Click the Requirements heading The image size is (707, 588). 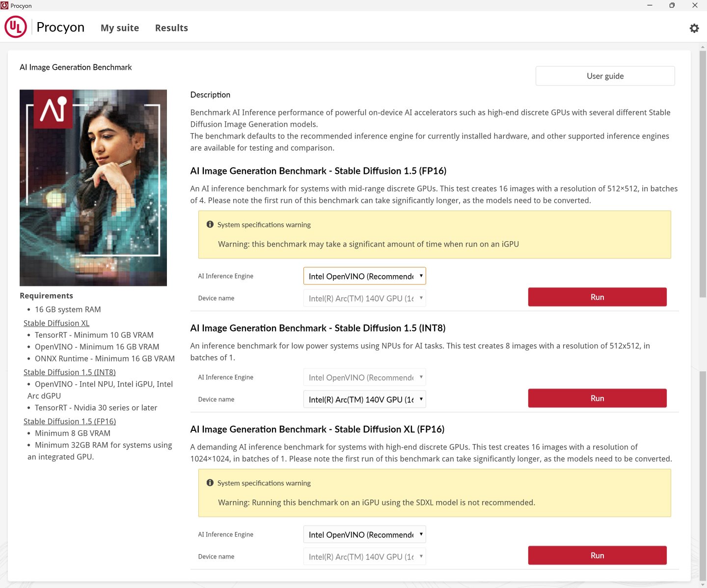[x=46, y=295]
